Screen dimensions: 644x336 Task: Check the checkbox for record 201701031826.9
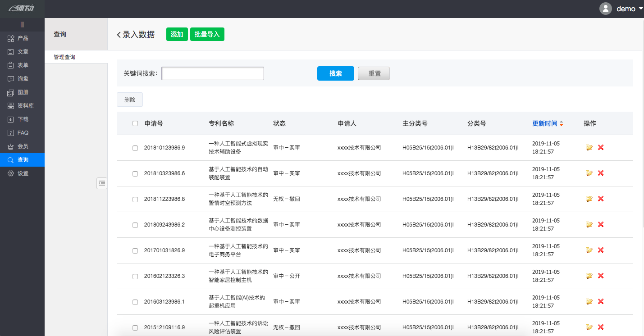tap(135, 250)
